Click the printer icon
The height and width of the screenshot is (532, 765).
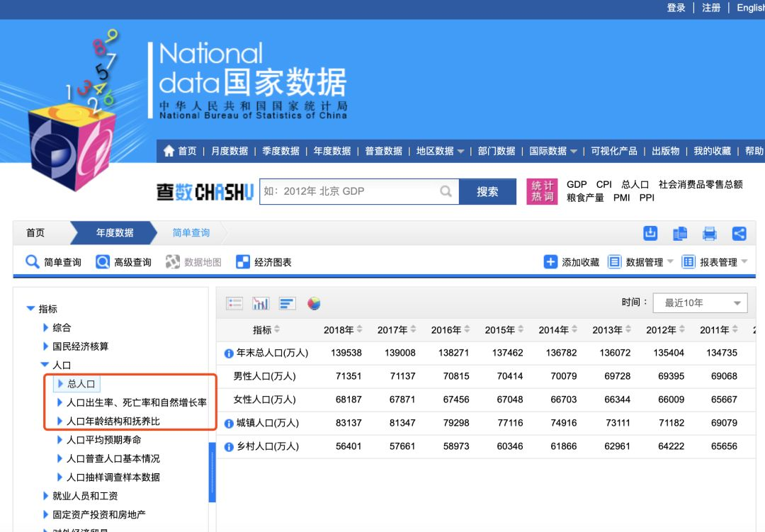coord(709,234)
